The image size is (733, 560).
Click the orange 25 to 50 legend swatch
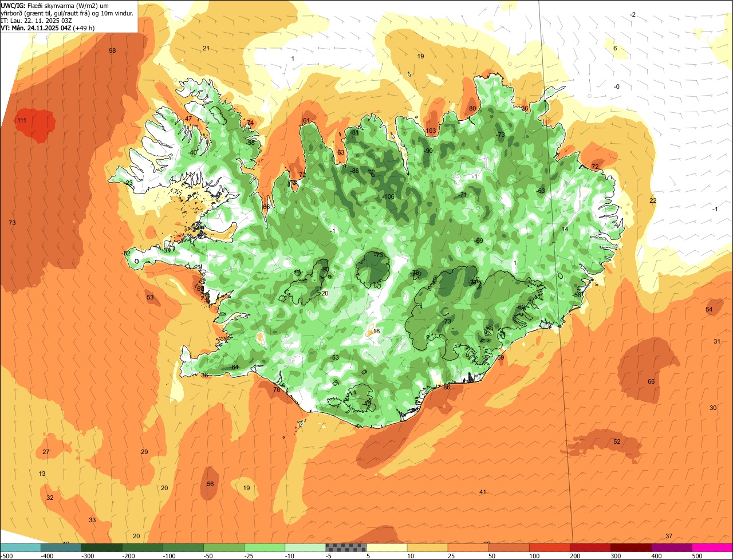(x=468, y=547)
